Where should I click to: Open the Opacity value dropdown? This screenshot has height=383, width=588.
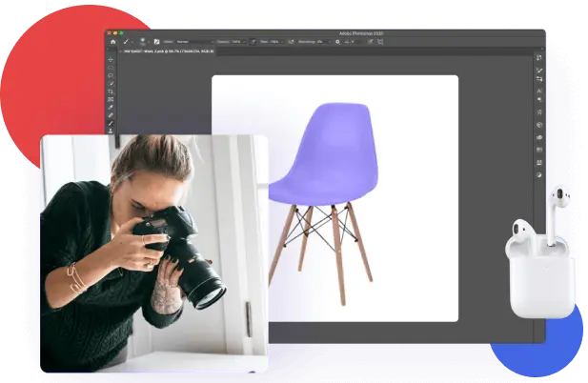point(236,42)
